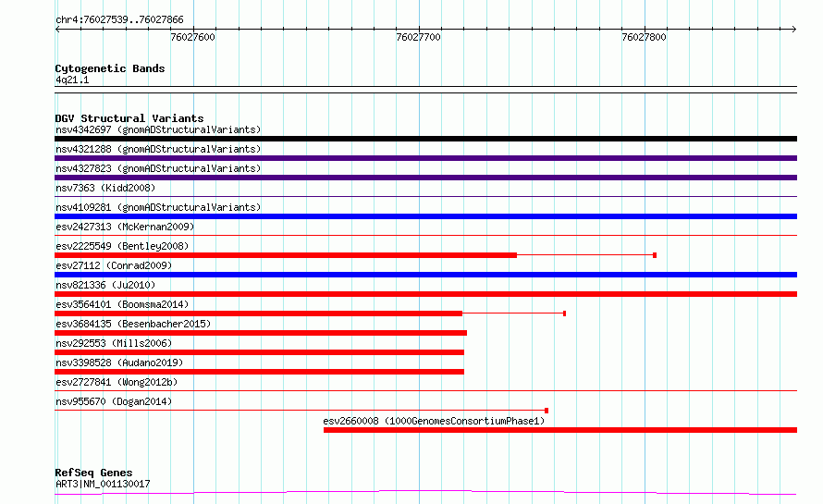The width and height of the screenshot is (823, 504).
Task: Select the nsv292553 (Mills2006) label
Action: [x=114, y=343]
